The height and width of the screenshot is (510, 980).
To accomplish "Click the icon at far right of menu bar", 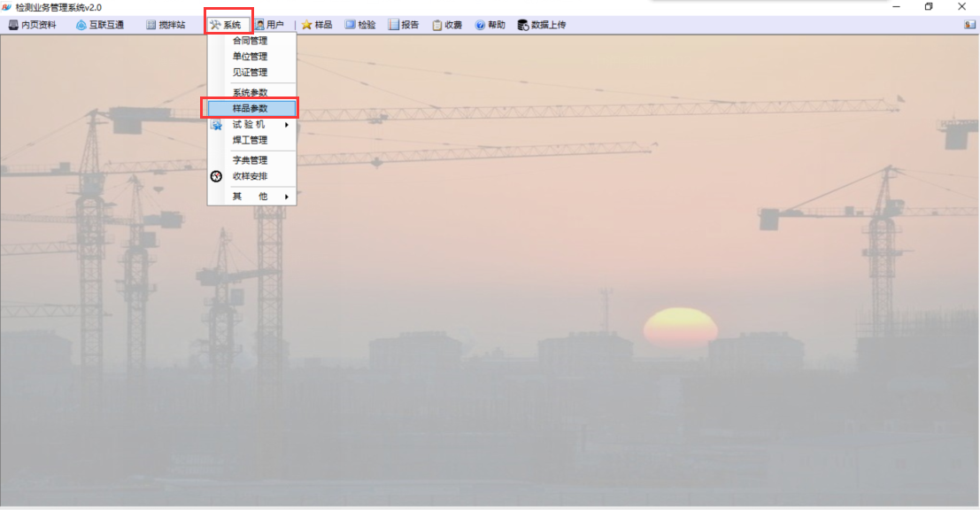I will (x=969, y=25).
